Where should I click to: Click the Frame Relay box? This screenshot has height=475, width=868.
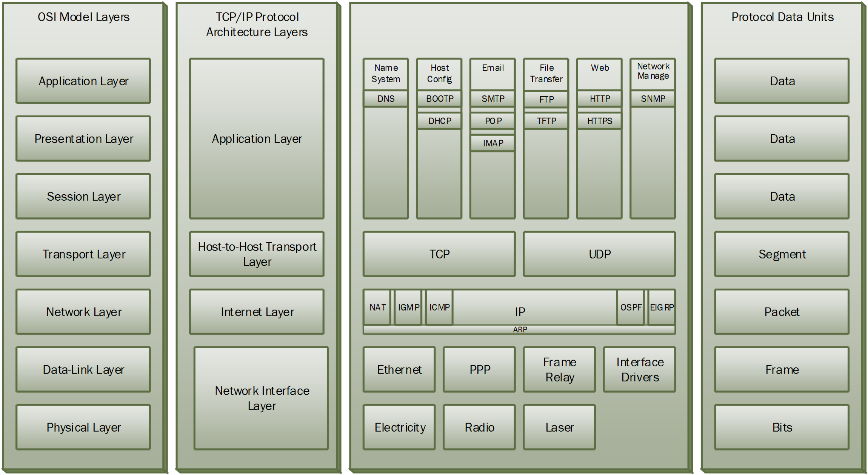(x=560, y=370)
